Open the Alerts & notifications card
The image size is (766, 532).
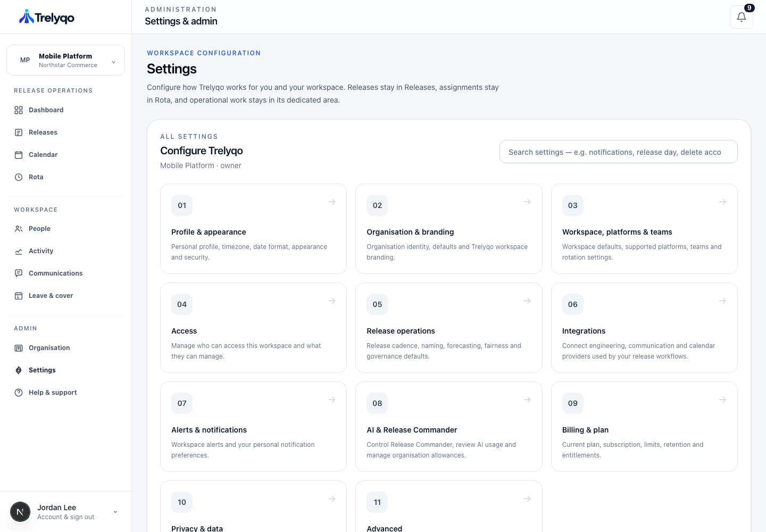pos(253,427)
